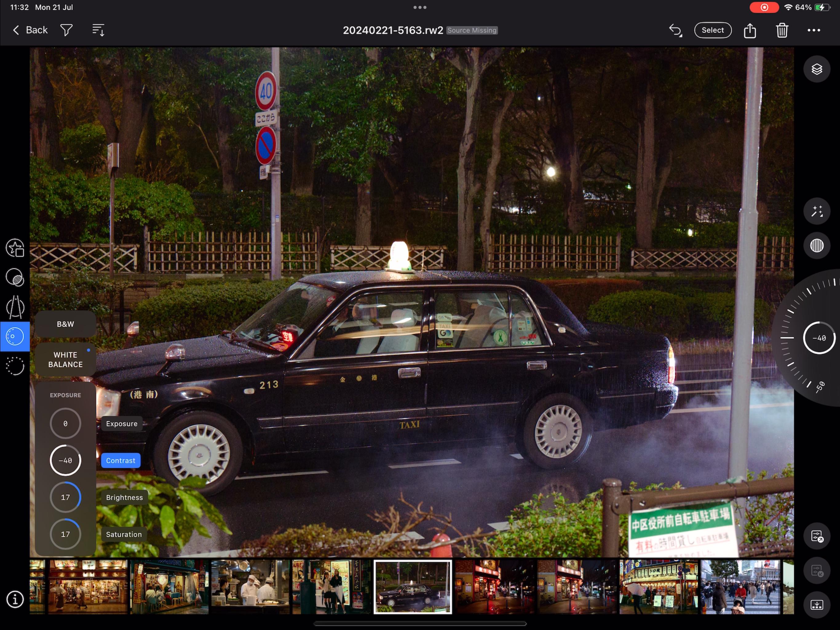
Task: Open the info icon
Action: 15,600
